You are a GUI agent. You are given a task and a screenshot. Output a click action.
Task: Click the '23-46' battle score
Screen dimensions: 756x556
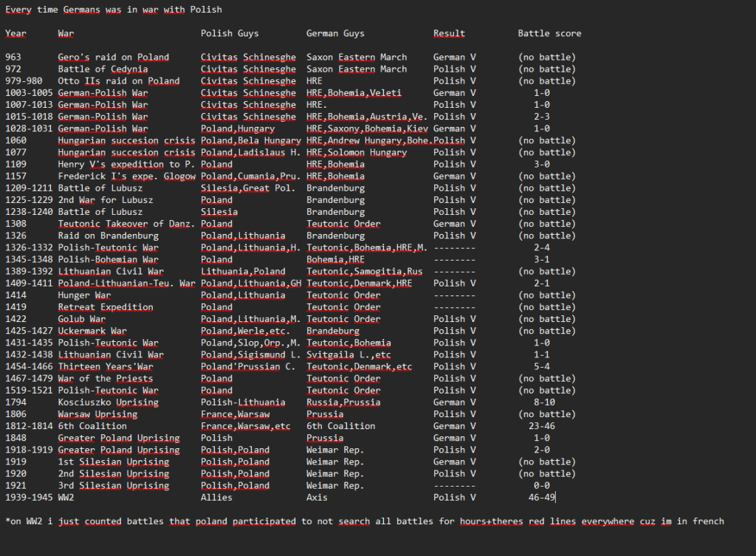(541, 426)
